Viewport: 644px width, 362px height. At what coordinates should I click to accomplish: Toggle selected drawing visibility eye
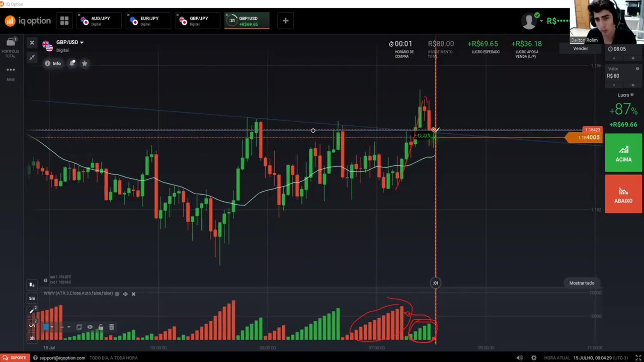coord(90,327)
